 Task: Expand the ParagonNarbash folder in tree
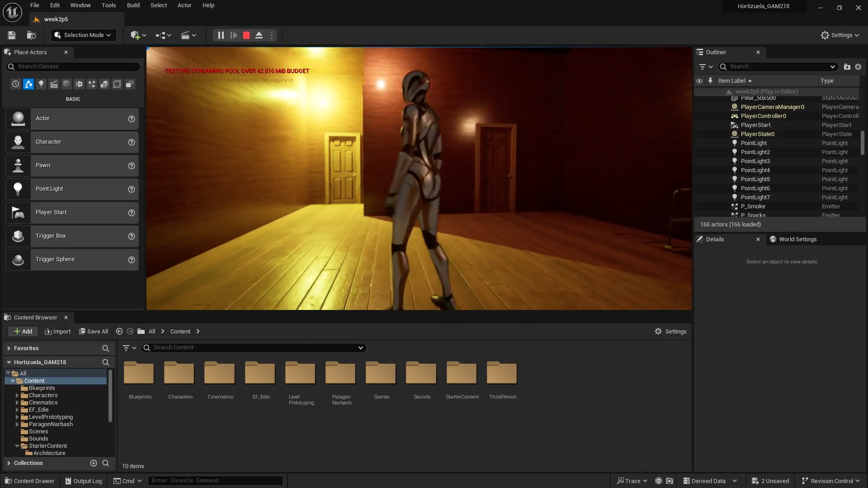[17, 424]
